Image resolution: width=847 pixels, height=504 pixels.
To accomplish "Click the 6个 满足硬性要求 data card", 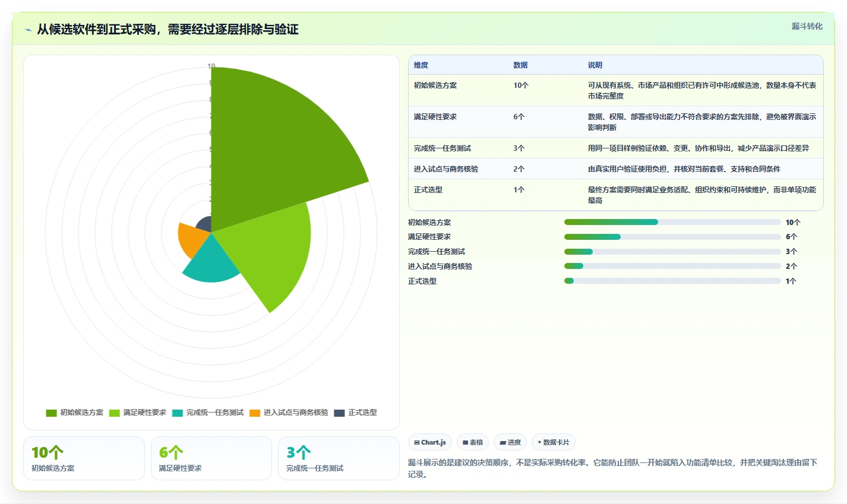I will tap(211, 458).
